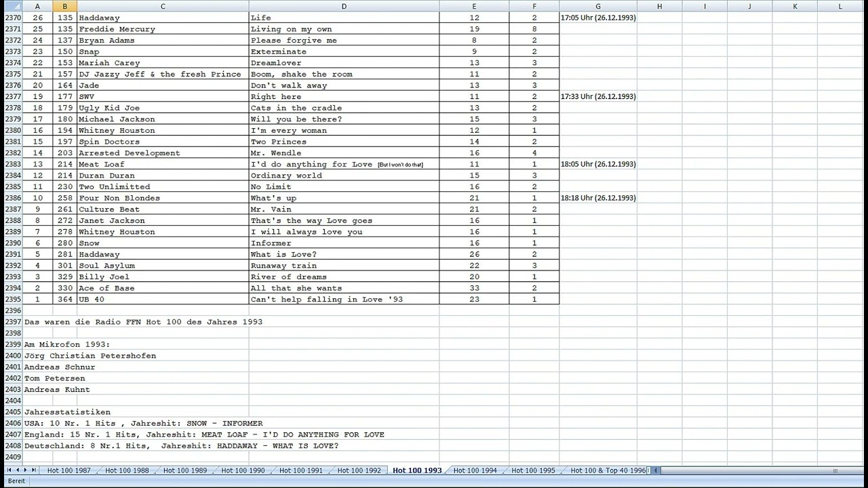Click the 'What is Love?' cell

click(344, 255)
